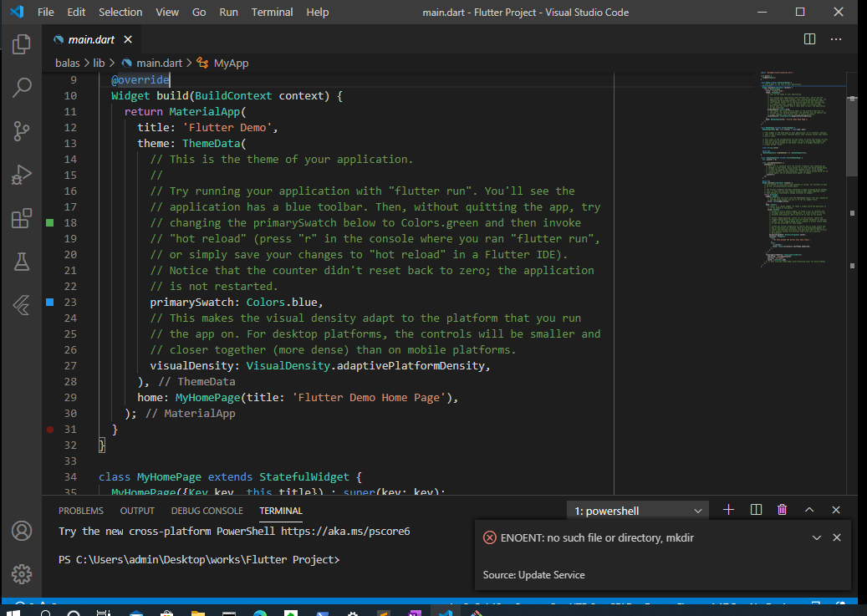
Task: Collapse the ENOENT notification chevron
Action: pos(816,537)
